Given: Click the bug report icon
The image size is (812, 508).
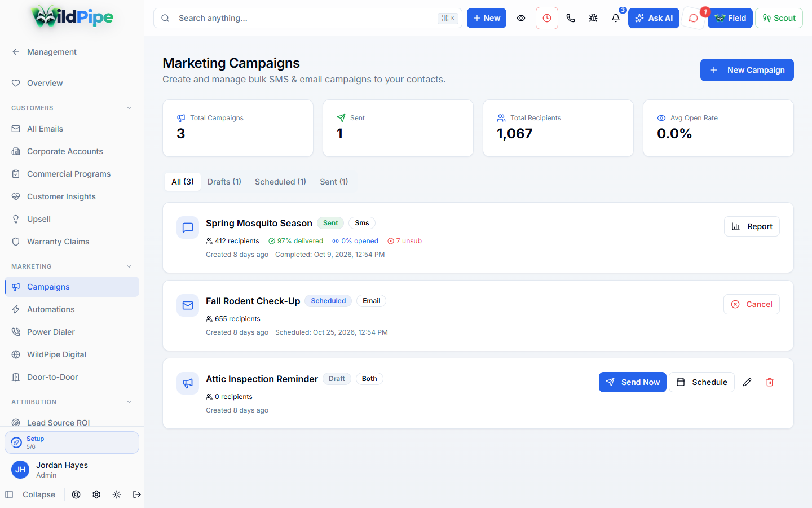Looking at the screenshot, I should [x=593, y=18].
